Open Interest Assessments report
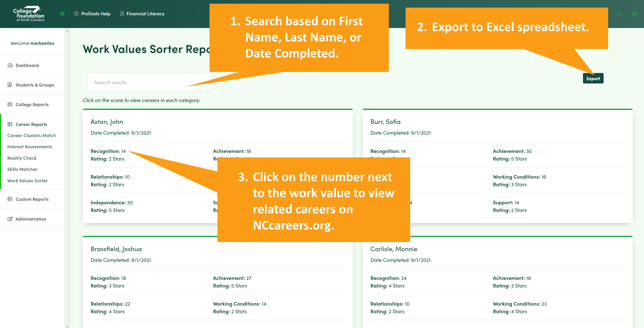Viewport: 644px width, 328px height. tap(30, 147)
